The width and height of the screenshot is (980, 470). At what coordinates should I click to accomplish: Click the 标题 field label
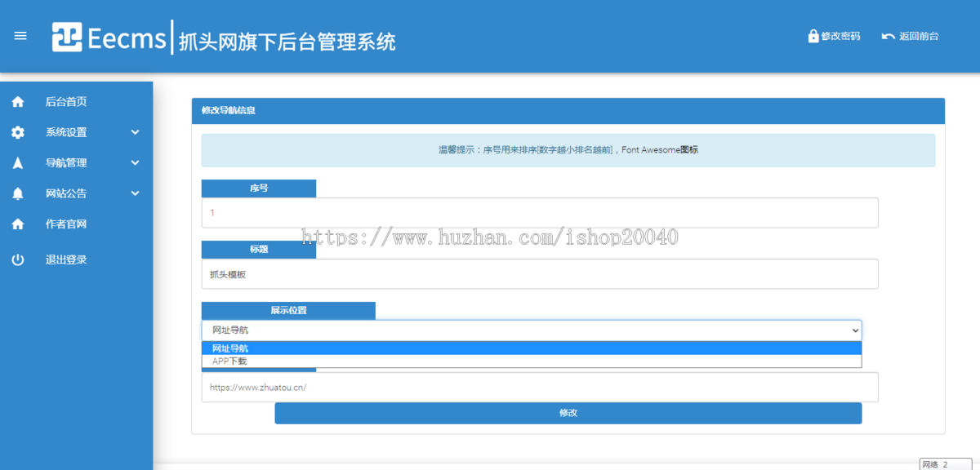click(x=259, y=250)
